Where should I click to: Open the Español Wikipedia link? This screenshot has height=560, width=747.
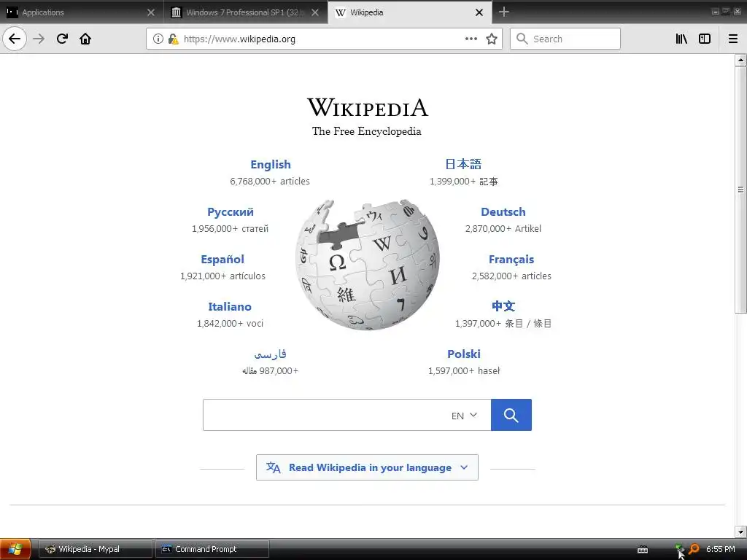pyautogui.click(x=222, y=260)
